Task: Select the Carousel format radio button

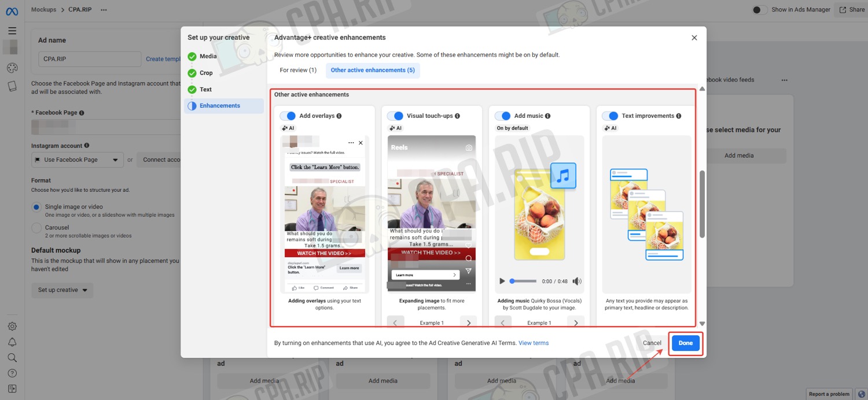Action: coord(36,228)
